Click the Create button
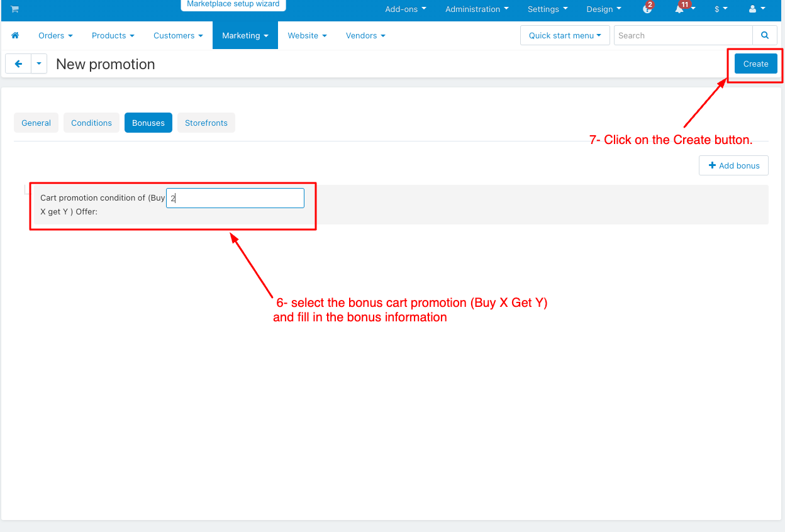The width and height of the screenshot is (785, 532). click(x=755, y=64)
